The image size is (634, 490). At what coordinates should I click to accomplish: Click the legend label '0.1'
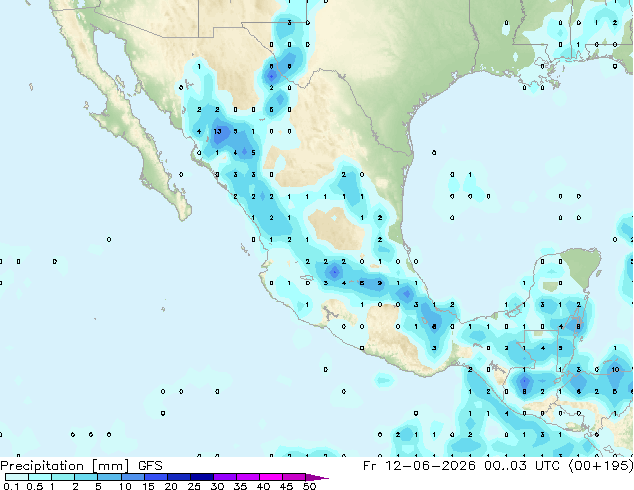pos(11,486)
